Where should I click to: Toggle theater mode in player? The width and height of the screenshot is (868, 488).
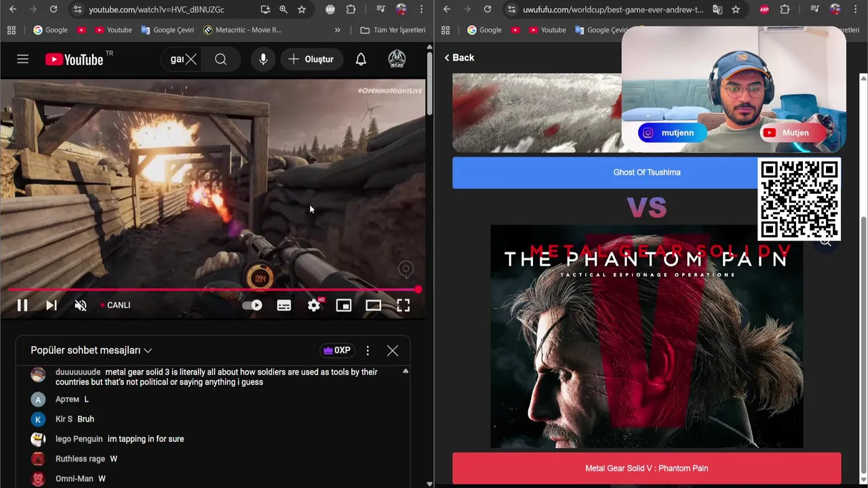374,305
